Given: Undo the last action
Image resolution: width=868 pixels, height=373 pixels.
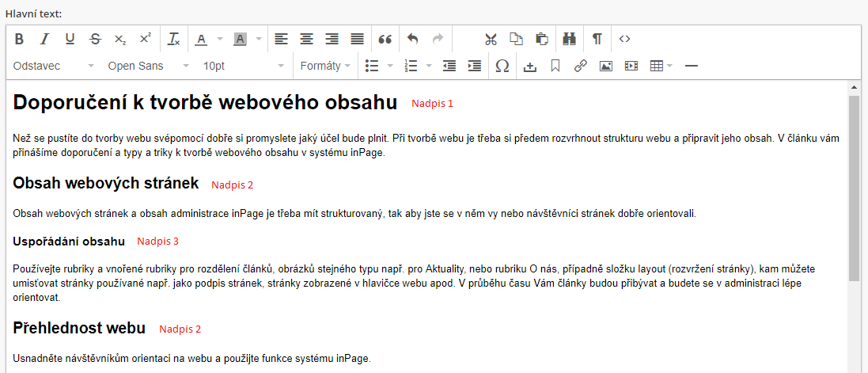Looking at the screenshot, I should tap(412, 39).
